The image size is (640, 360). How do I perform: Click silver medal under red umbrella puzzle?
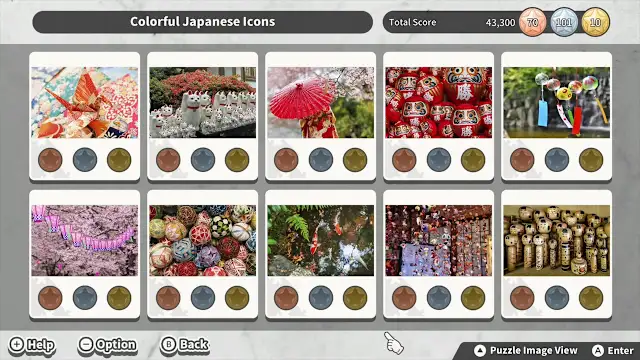321,160
